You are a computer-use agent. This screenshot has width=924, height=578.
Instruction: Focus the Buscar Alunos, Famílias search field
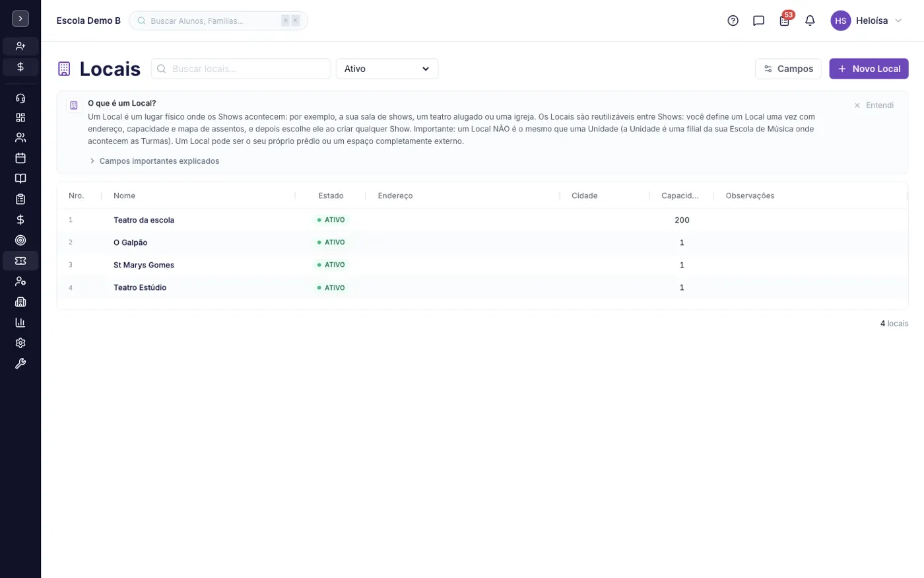(218, 20)
